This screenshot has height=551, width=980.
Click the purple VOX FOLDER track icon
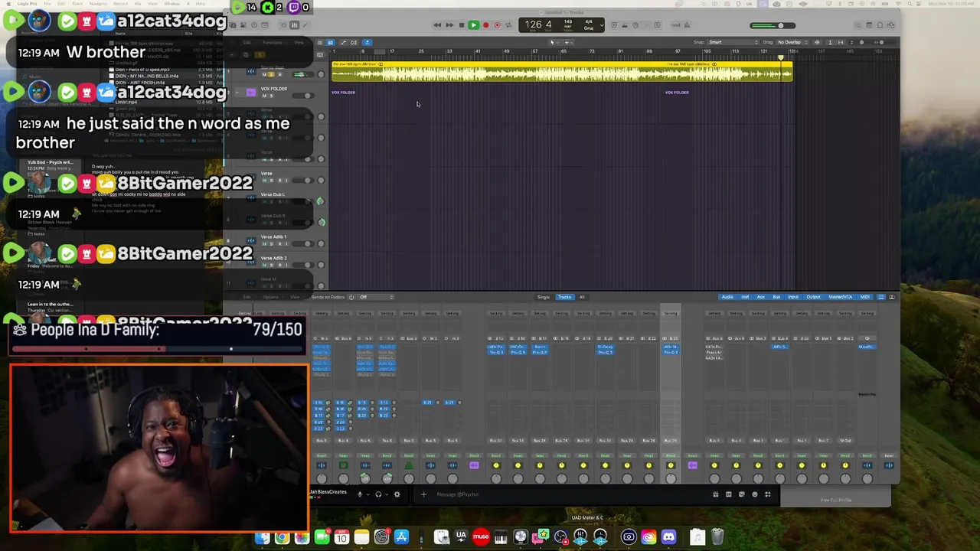tap(250, 93)
